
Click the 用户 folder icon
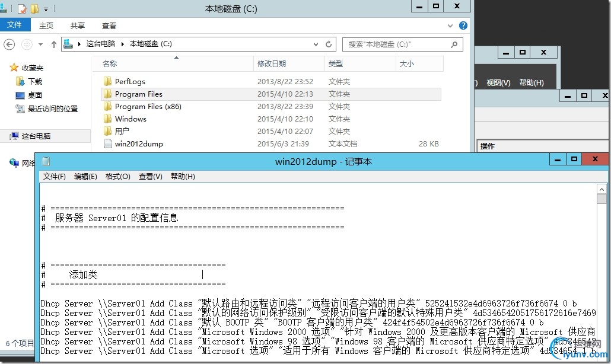click(108, 131)
